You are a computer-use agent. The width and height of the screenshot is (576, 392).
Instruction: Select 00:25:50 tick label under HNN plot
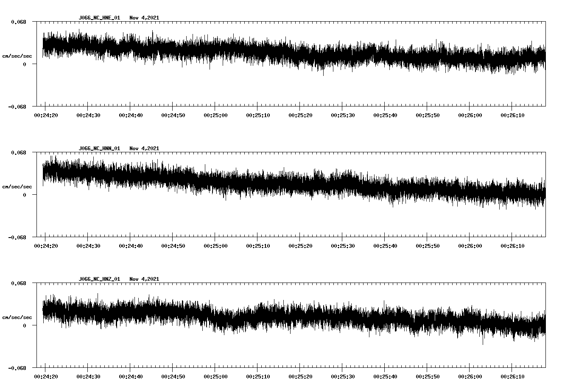point(428,246)
